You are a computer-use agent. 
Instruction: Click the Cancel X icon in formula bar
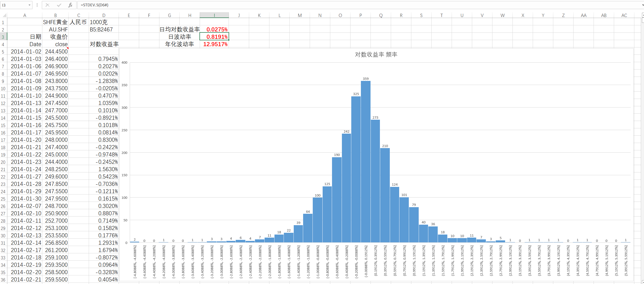pyautogui.click(x=47, y=5)
